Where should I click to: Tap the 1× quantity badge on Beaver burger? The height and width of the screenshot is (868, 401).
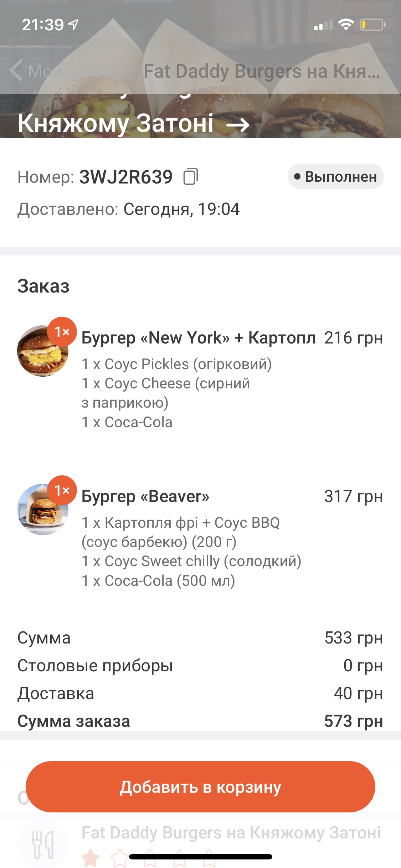62,490
